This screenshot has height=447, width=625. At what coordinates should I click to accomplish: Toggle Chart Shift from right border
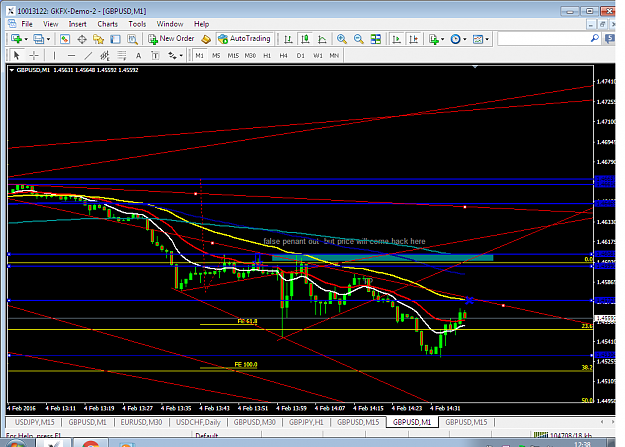pyautogui.click(x=414, y=39)
